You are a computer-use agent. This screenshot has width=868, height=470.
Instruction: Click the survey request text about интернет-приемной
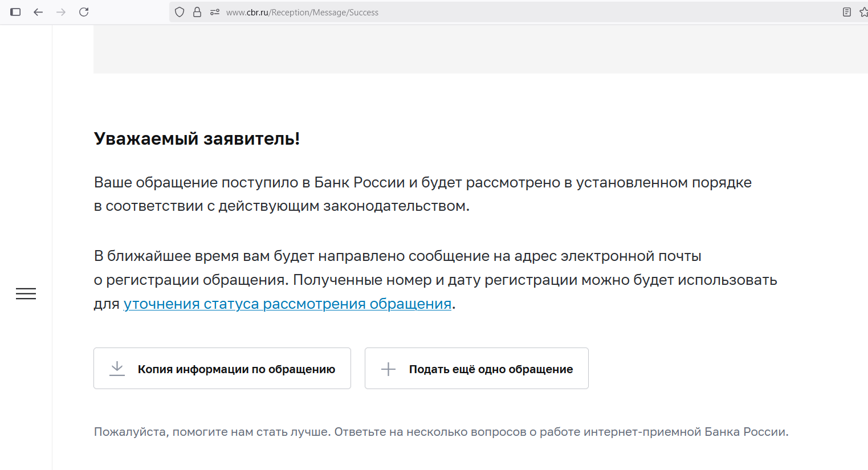tap(441, 432)
